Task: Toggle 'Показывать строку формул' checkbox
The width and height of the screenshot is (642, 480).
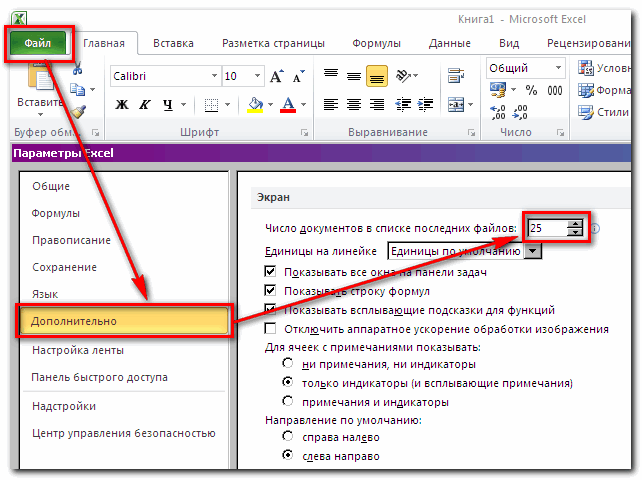Action: coord(270,290)
